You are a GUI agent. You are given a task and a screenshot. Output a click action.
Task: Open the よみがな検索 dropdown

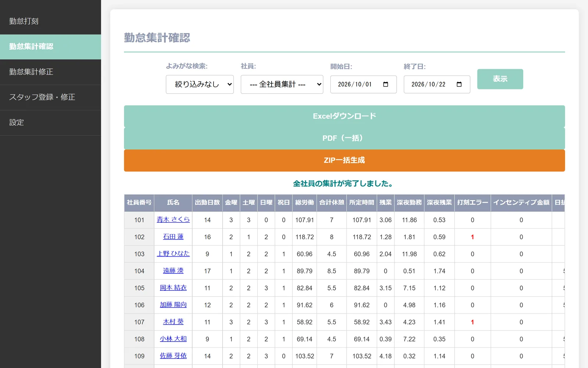tap(200, 84)
